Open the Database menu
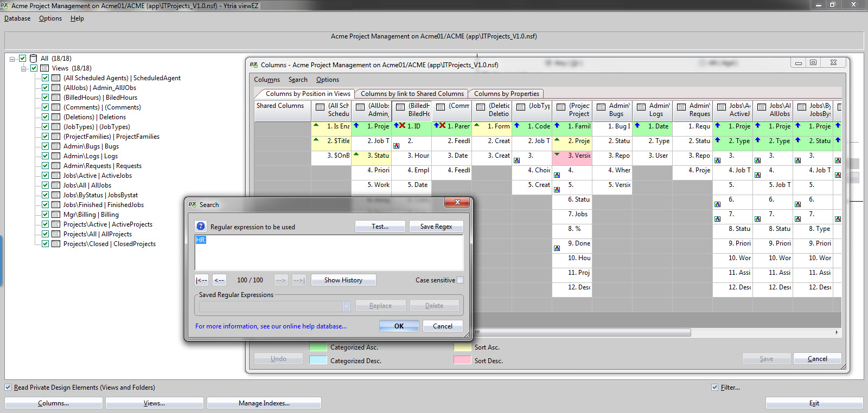Image resolution: width=868 pixels, height=413 pixels. tap(17, 18)
